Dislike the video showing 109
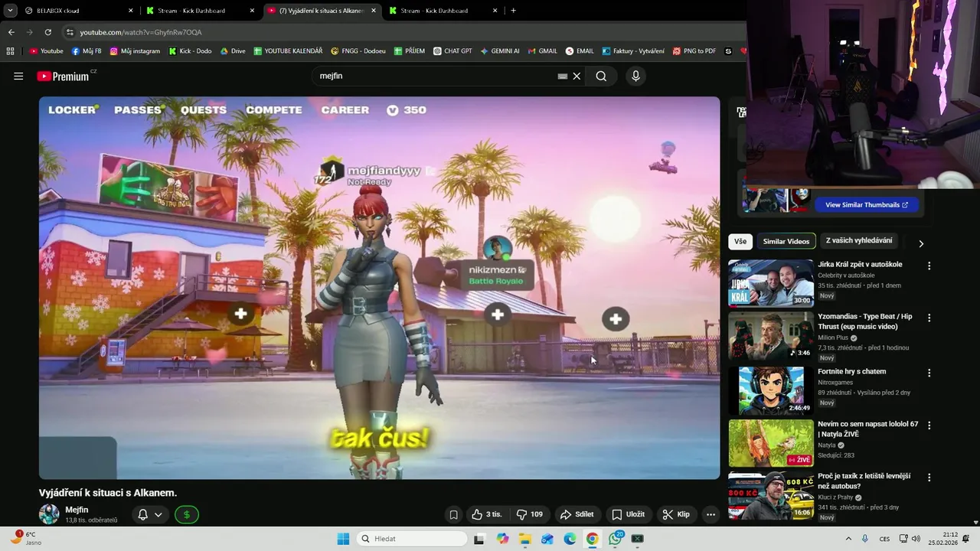 (x=530, y=514)
